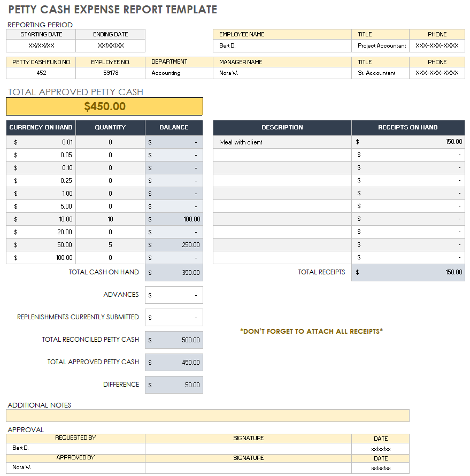Select manager name cell Nora W.
This screenshot has width=470, height=476.
[x=282, y=73]
